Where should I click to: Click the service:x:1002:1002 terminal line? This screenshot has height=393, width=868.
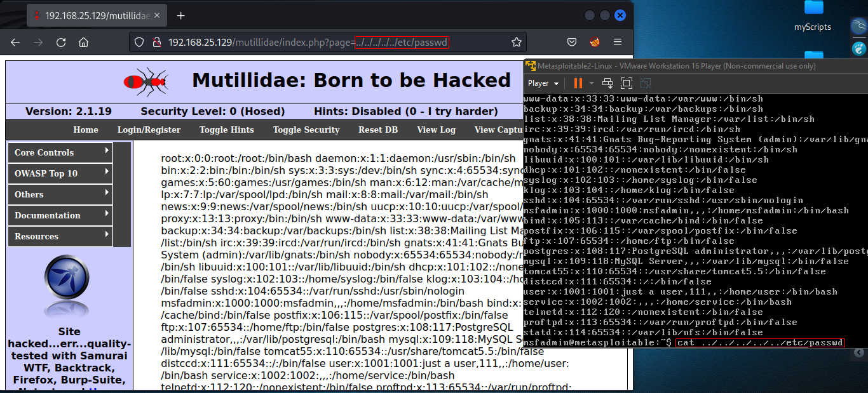point(658,302)
